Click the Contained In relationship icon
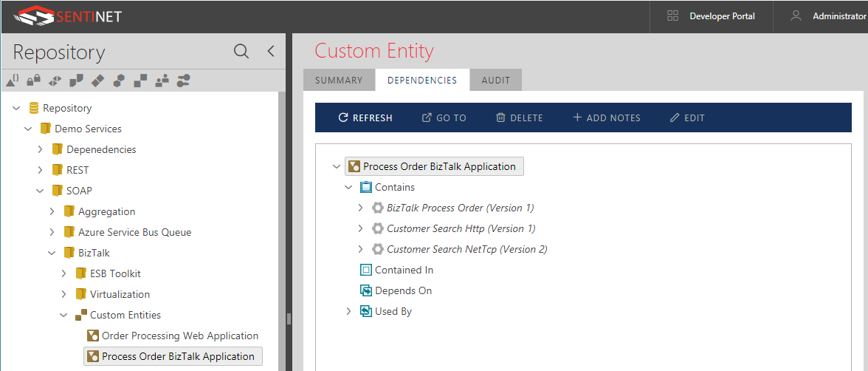The height and width of the screenshot is (371, 868). [365, 270]
